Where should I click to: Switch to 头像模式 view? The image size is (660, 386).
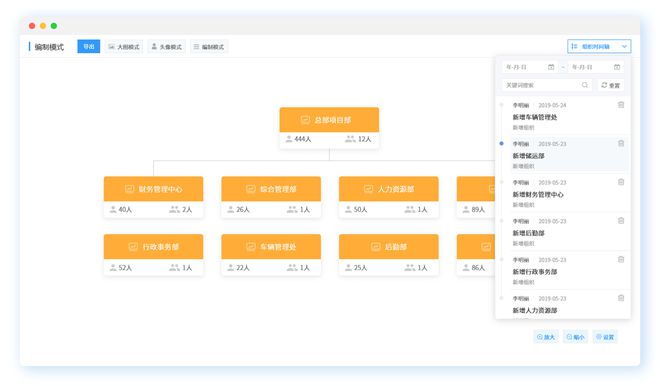pos(167,47)
